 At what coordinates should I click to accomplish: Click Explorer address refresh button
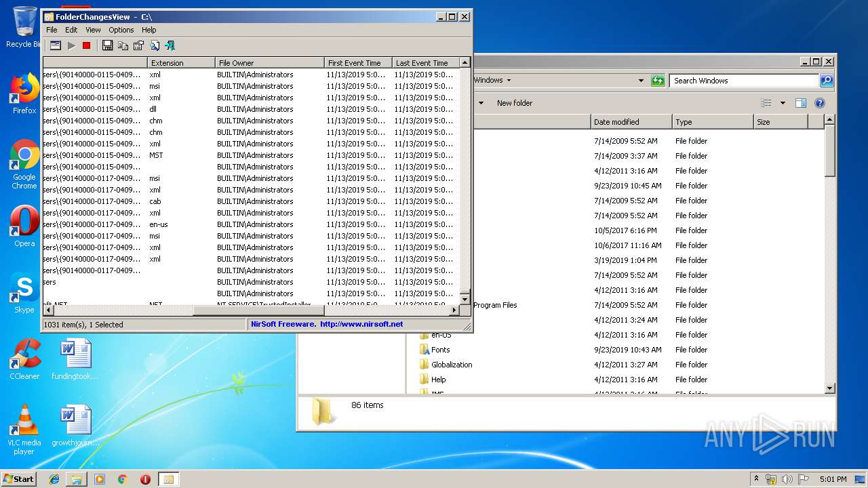tap(658, 81)
